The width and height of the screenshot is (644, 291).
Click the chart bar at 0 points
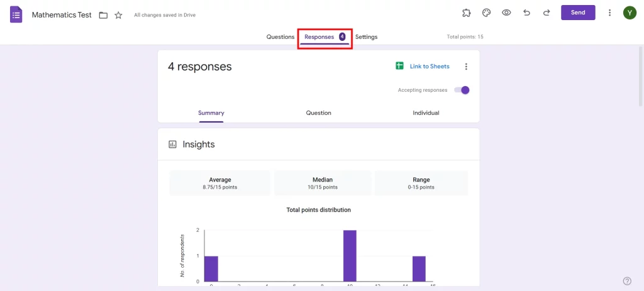[x=211, y=269]
